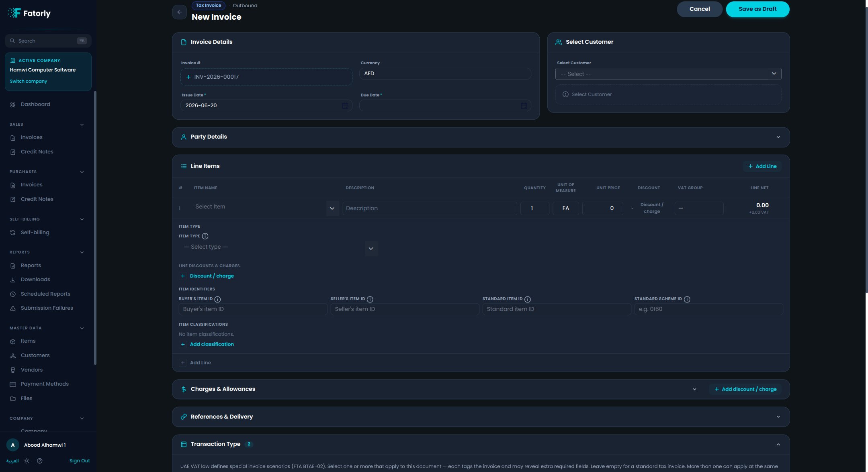Collapse the Purchases sidebar group
The width and height of the screenshot is (868, 472).
[x=82, y=172]
